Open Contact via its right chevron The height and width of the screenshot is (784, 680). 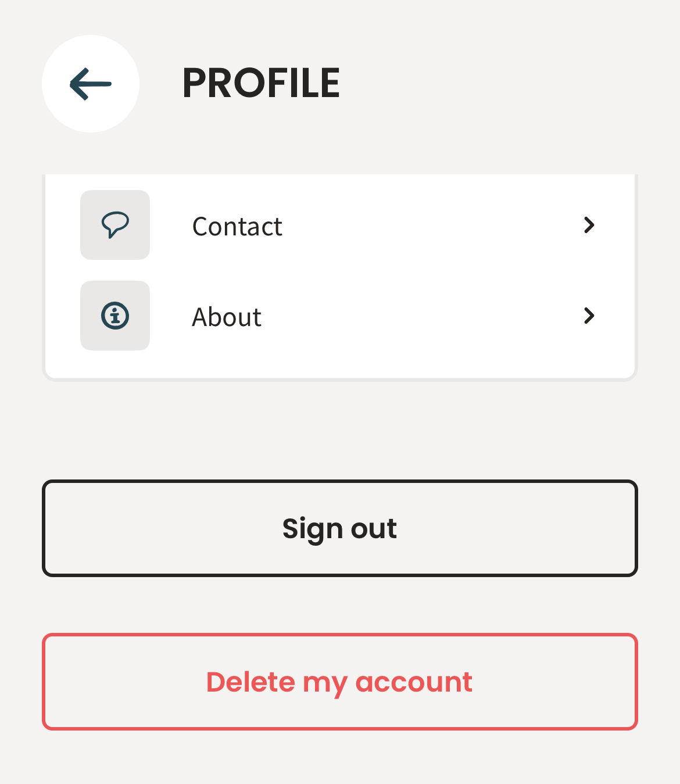[589, 225]
